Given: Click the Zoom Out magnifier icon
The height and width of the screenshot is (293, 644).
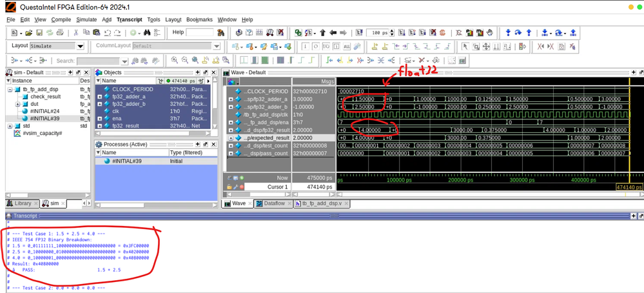Looking at the screenshot, I should (x=184, y=60).
